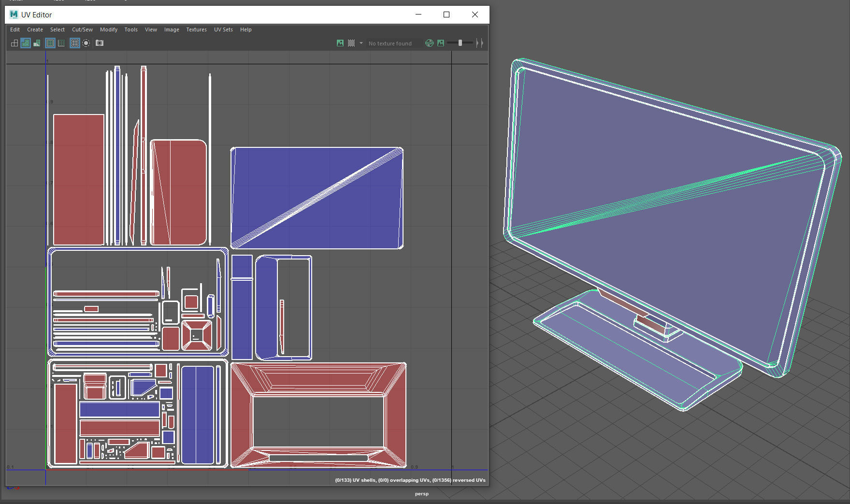Viewport: 850px width, 504px height.
Task: Click the Maya logo in UV Editor titlebar
Action: pyautogui.click(x=14, y=14)
